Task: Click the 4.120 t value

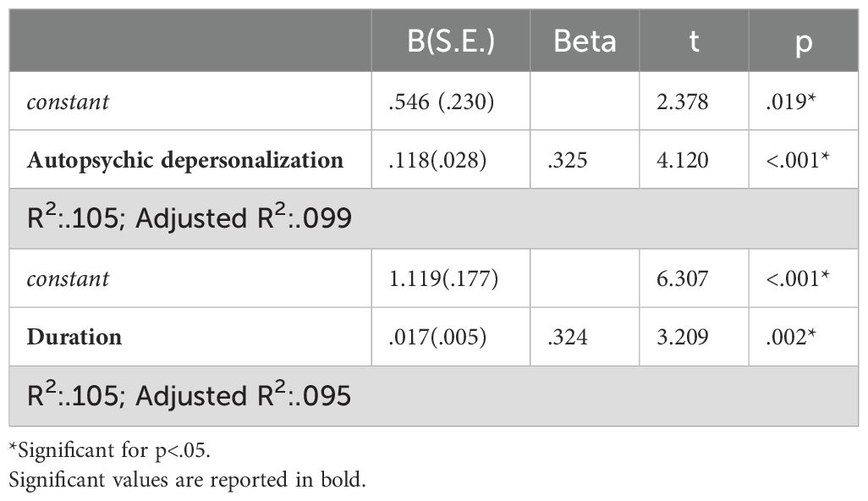Action: (682, 160)
